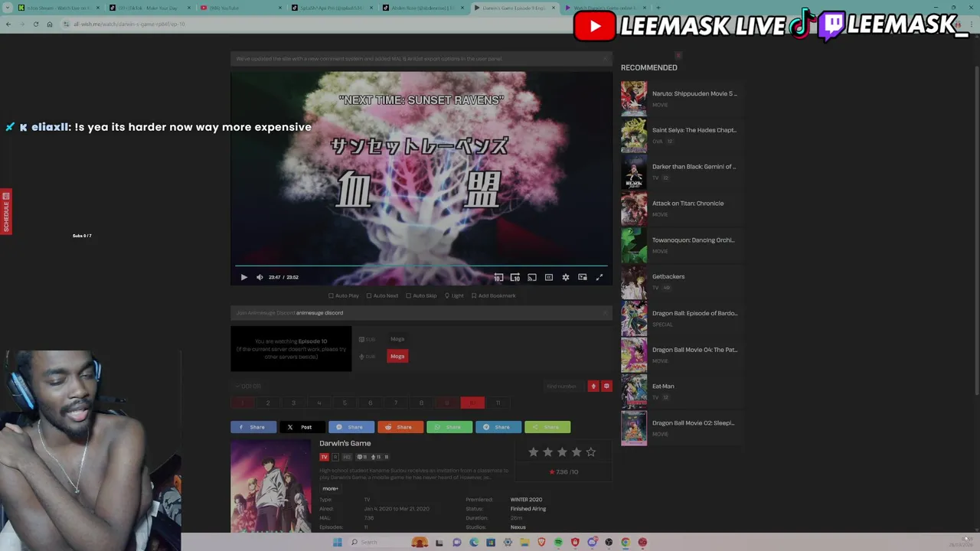Go to episode 11
Image resolution: width=980 pixels, height=551 pixels.
(x=498, y=403)
